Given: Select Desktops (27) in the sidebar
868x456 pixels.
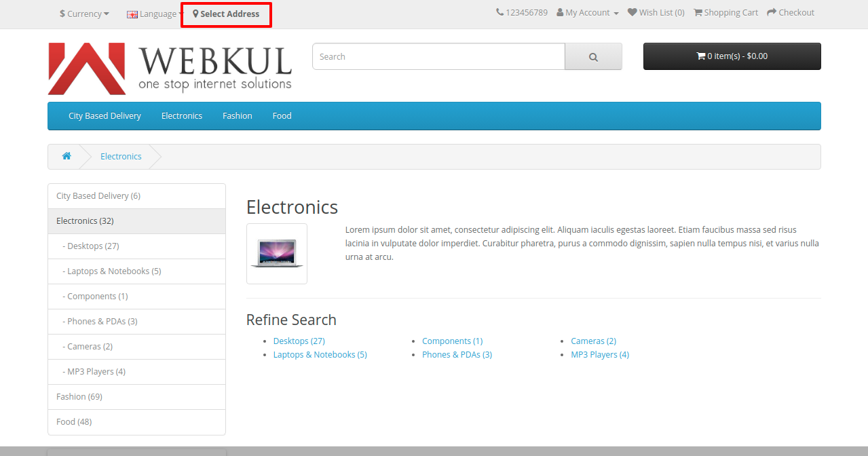Looking at the screenshot, I should [136, 246].
